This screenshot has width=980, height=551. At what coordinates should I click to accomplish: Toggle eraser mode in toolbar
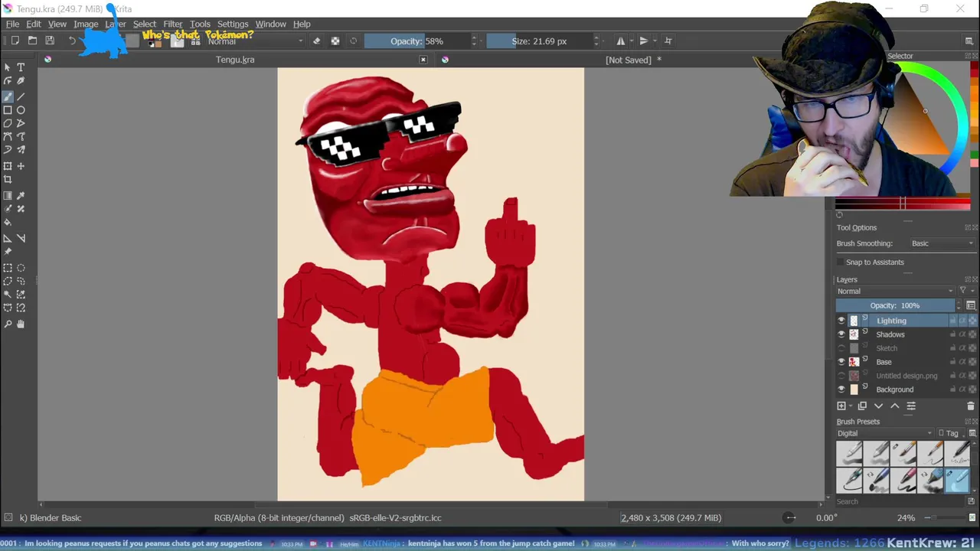[317, 41]
